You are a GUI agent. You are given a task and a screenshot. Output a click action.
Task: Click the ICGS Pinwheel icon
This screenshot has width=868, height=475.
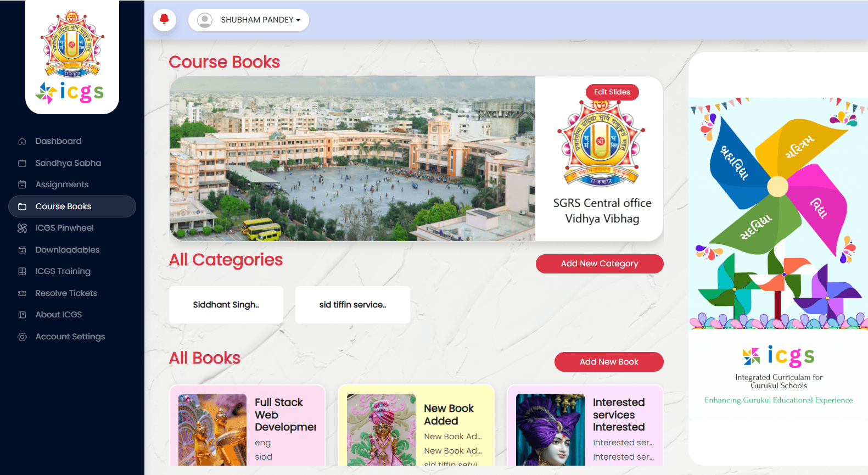tap(23, 228)
